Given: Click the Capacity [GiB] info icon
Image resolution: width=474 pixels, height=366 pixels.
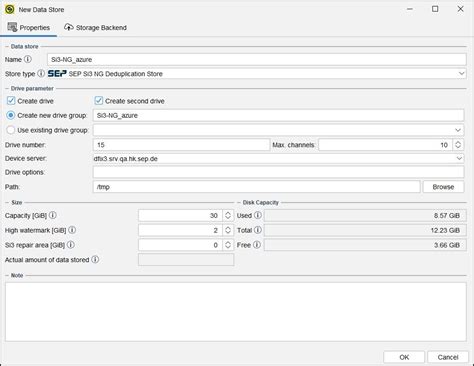Looking at the screenshot, I should point(53,215).
